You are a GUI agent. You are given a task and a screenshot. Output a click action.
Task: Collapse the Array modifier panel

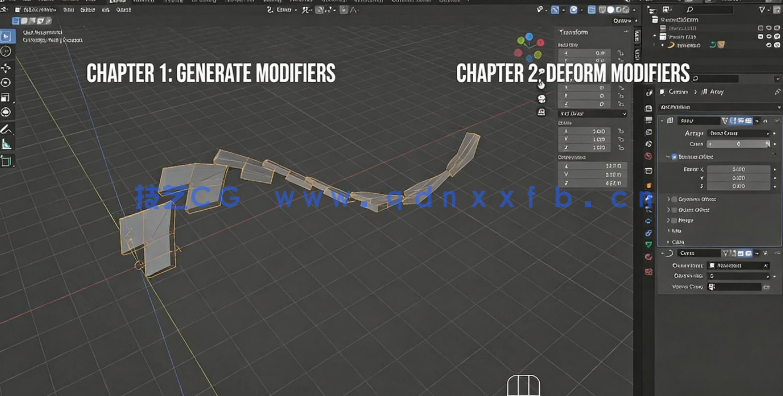(x=662, y=120)
